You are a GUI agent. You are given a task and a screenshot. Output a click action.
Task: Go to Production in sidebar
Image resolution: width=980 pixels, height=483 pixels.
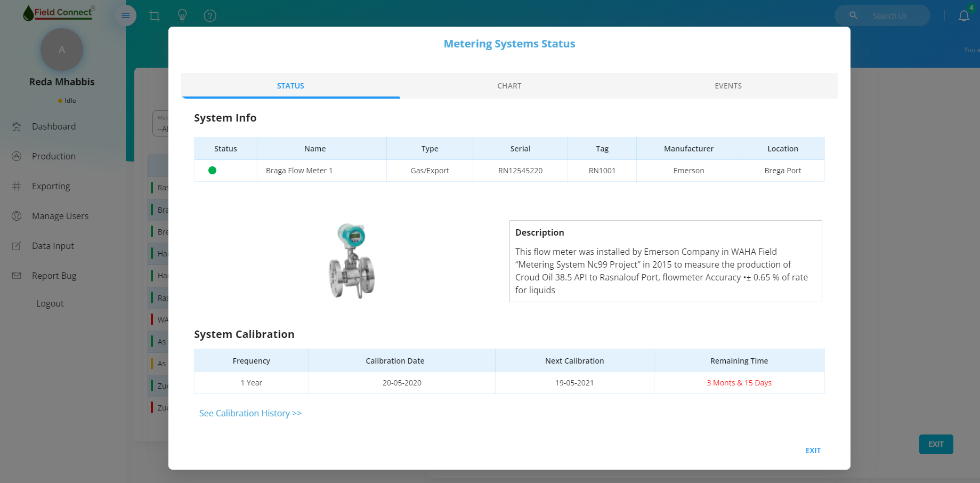click(53, 156)
